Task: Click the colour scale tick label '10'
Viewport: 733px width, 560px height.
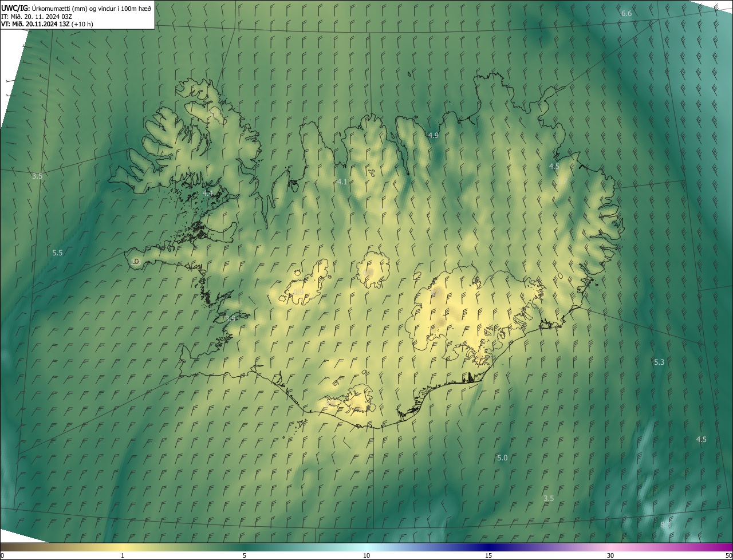Action: [x=366, y=555]
